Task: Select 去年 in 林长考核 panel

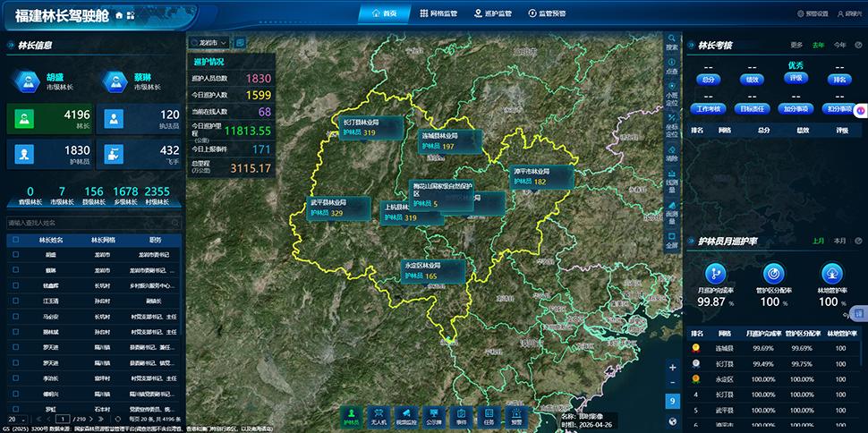Action: pos(818,45)
